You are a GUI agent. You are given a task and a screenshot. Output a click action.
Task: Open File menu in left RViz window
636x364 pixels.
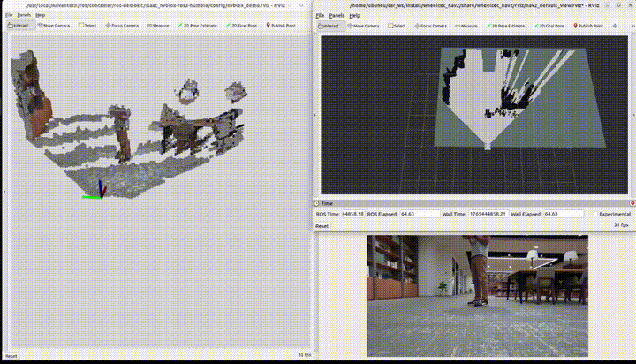point(9,15)
